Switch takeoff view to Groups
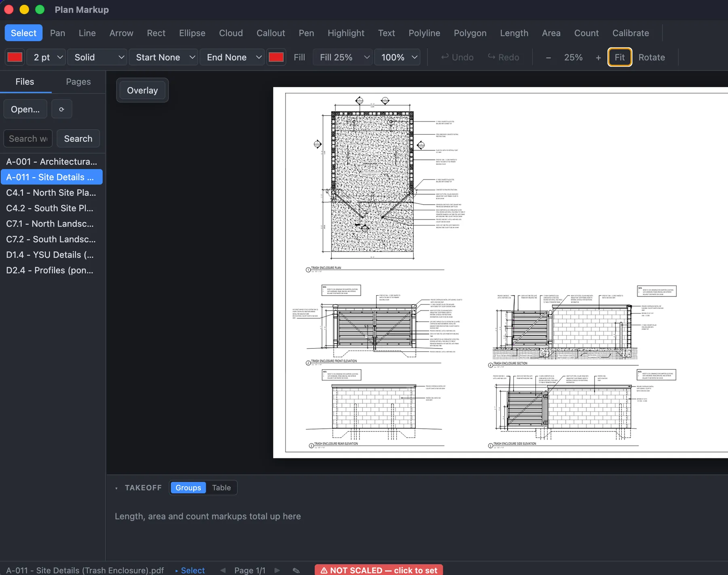The width and height of the screenshot is (728, 575). [x=188, y=488]
